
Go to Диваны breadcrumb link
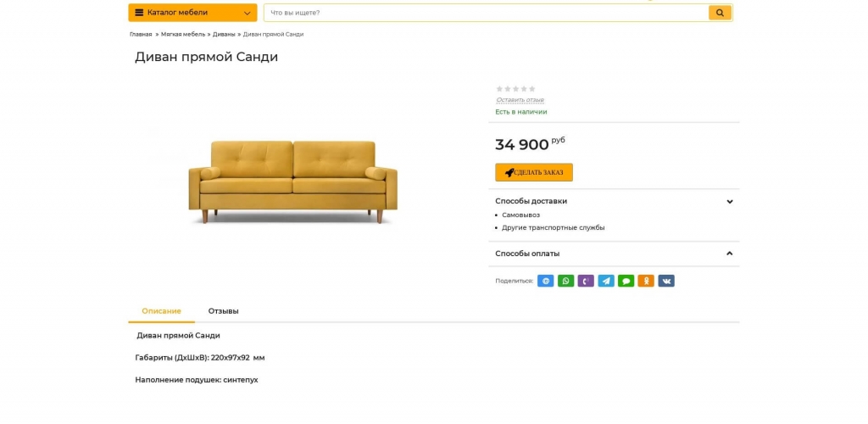224,35
